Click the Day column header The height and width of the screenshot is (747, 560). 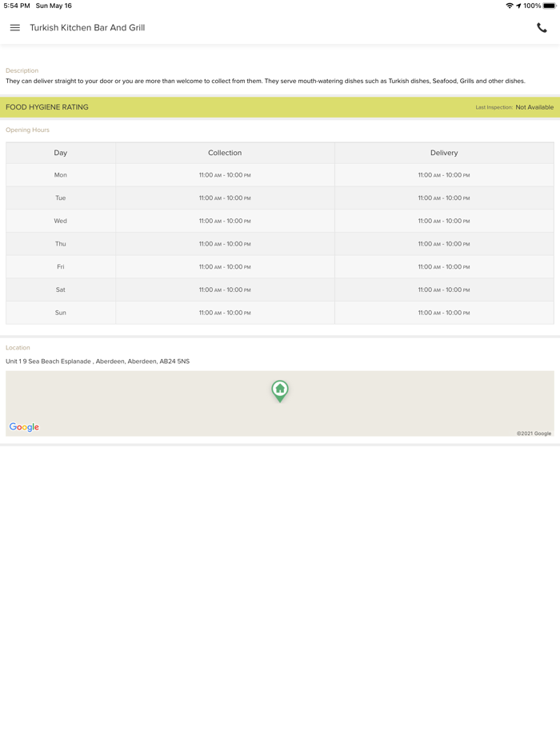point(61,153)
